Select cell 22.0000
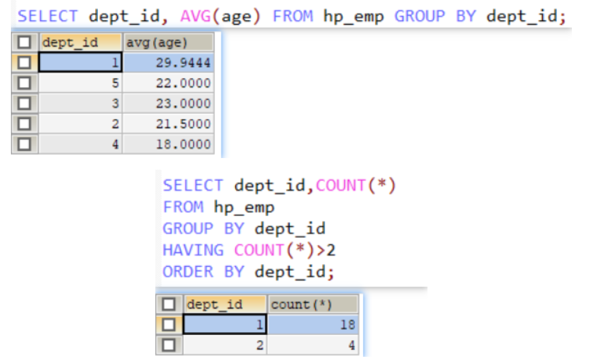 tap(168, 83)
